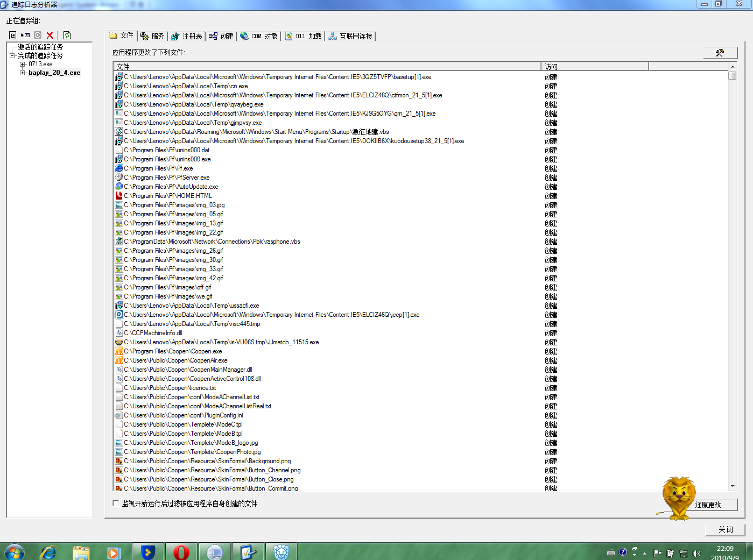Open the 互联网连接 tab
The width and height of the screenshot is (753, 560).
pos(350,36)
